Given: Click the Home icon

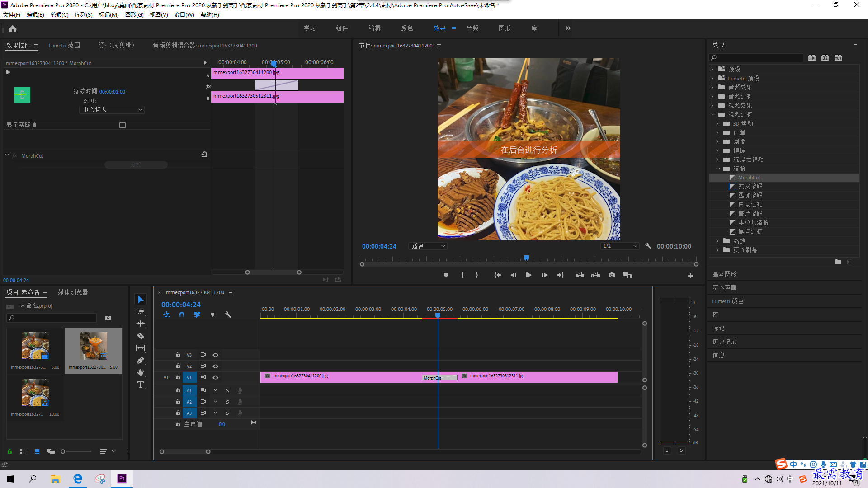Looking at the screenshot, I should (x=13, y=28).
